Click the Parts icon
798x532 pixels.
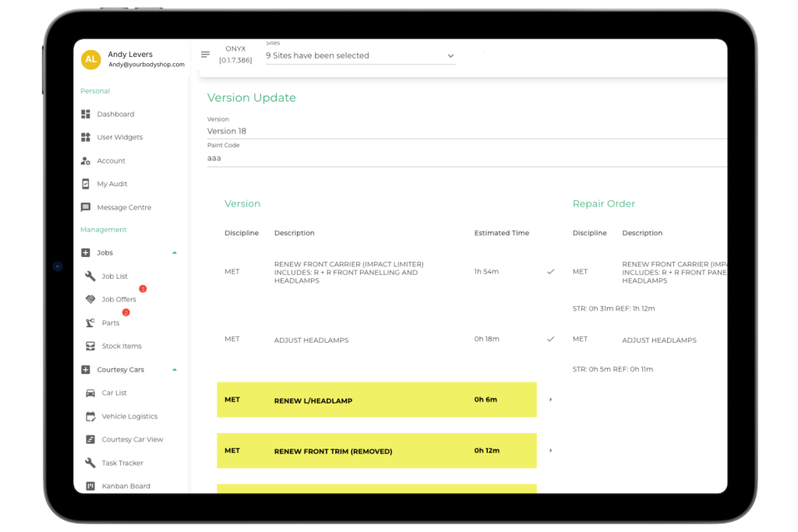tap(90, 323)
